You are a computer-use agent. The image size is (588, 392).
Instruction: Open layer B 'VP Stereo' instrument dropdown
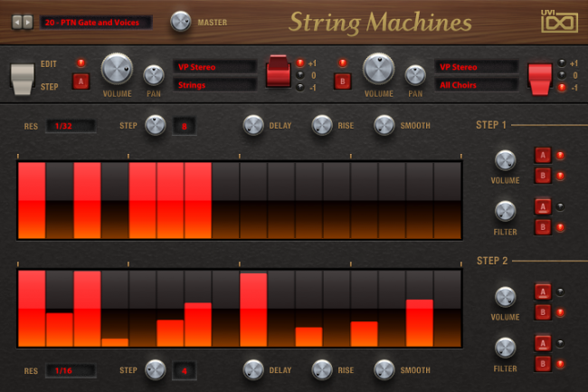tap(476, 67)
